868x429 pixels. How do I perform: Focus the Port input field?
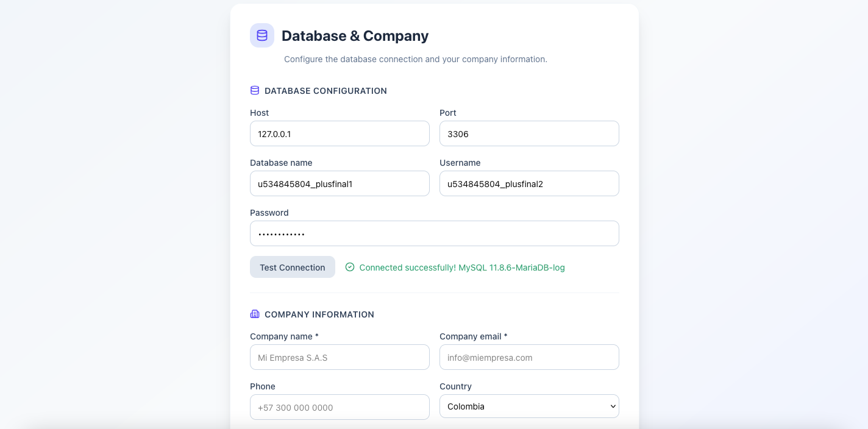pyautogui.click(x=529, y=133)
